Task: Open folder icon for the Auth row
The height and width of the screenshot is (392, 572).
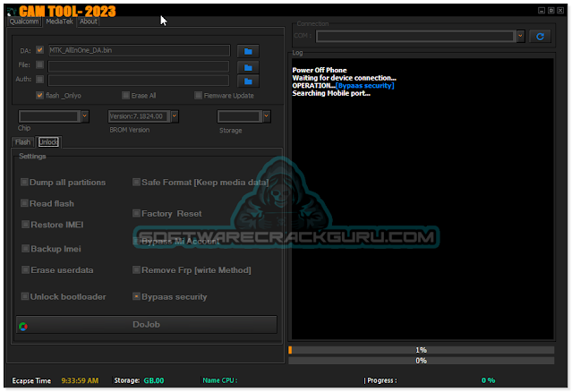Action: (x=248, y=81)
